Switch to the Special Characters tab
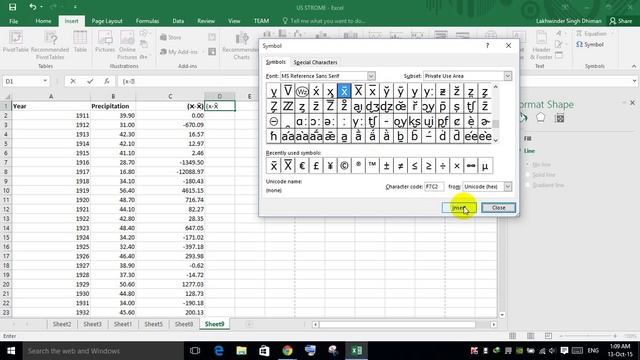Image resolution: width=640 pixels, height=360 pixels. pos(316,62)
